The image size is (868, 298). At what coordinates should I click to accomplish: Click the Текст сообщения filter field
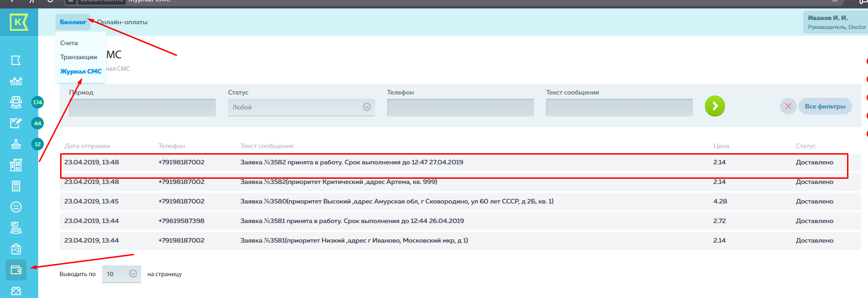[619, 107]
